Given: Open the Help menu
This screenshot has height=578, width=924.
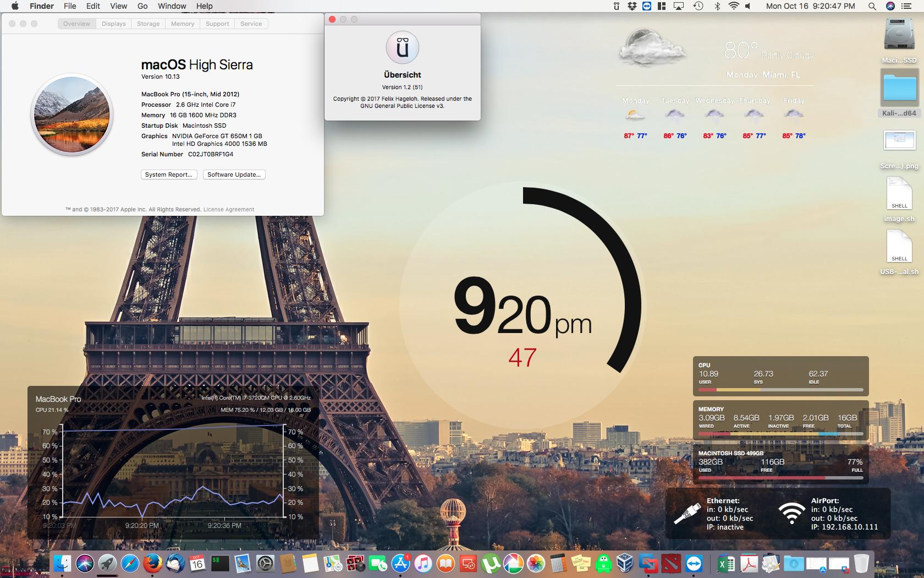Looking at the screenshot, I should click(x=204, y=6).
